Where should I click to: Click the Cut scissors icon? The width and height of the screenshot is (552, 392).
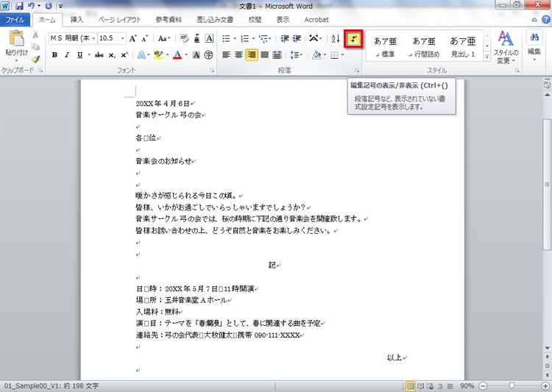click(x=35, y=35)
